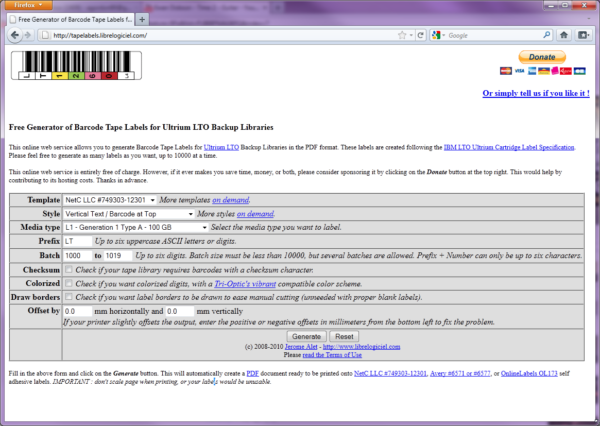Click the address bar URL field
The height and width of the screenshot is (426, 600).
coord(224,35)
